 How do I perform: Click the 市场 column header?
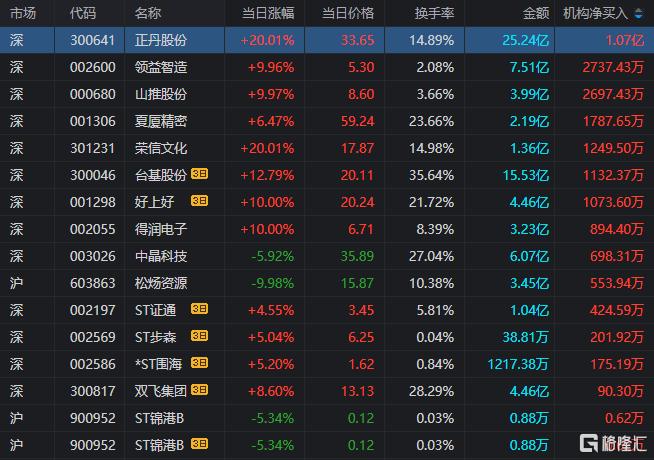coord(22,13)
